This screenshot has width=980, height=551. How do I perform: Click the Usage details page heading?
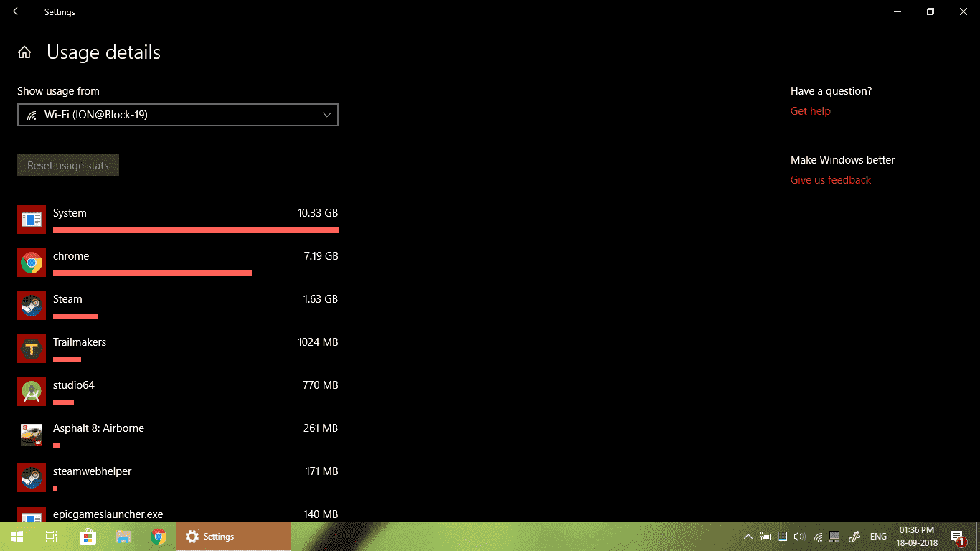(x=104, y=52)
